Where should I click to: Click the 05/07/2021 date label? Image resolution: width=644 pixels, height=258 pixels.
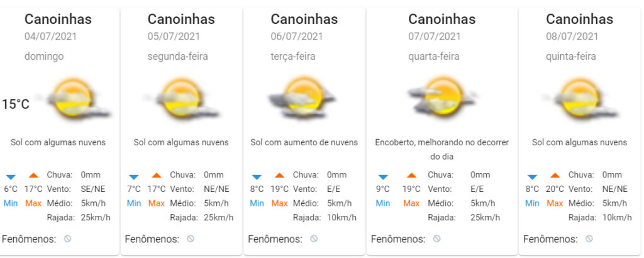click(x=174, y=36)
